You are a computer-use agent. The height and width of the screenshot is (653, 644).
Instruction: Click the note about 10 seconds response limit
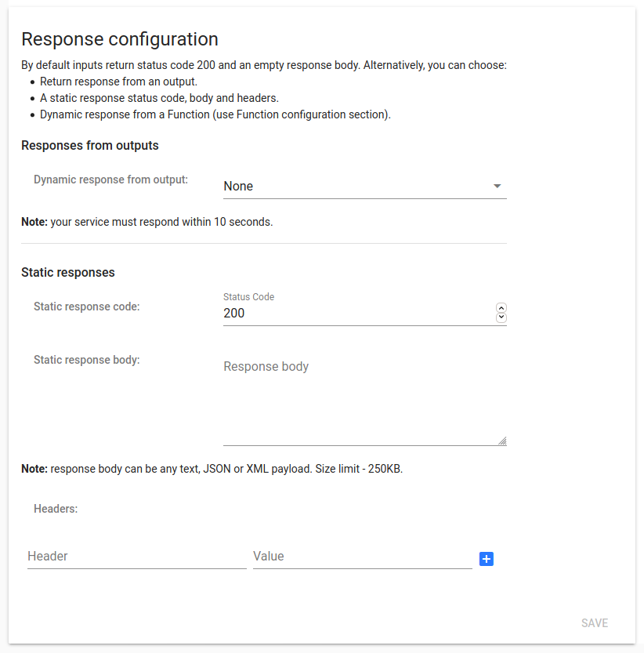coord(146,222)
